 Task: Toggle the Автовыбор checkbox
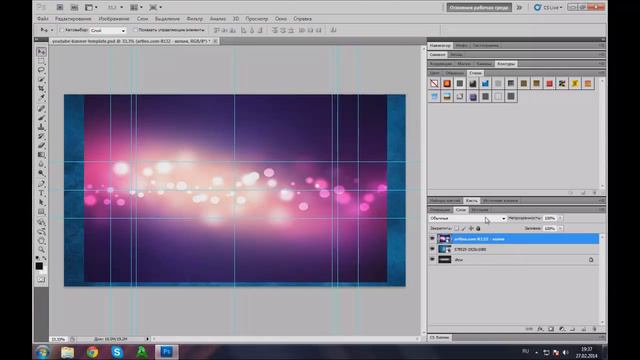point(62,30)
